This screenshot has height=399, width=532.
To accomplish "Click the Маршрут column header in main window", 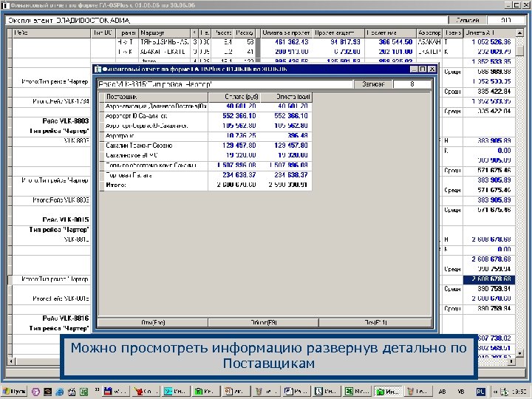I will 165,33.
